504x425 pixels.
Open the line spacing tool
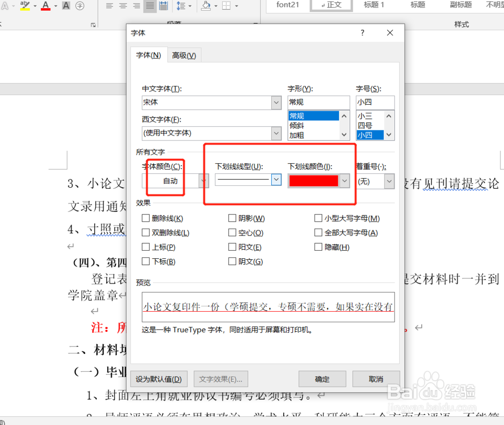(180, 6)
